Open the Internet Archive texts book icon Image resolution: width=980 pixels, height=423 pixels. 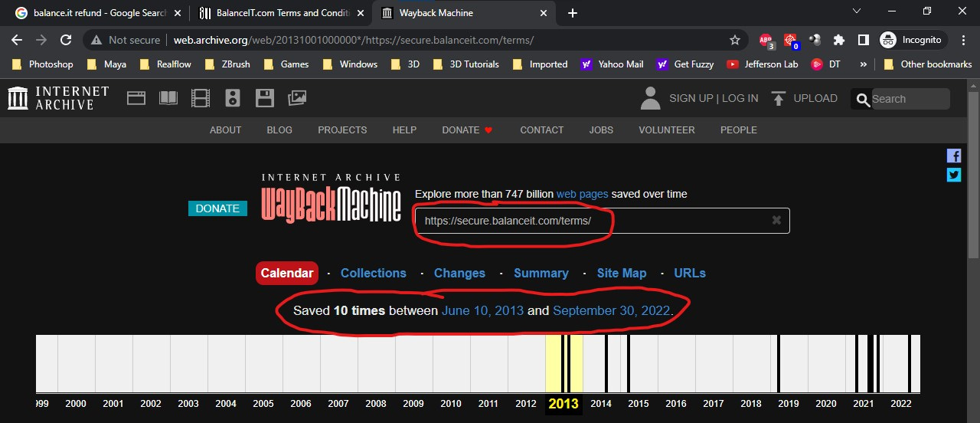pyautogui.click(x=168, y=98)
